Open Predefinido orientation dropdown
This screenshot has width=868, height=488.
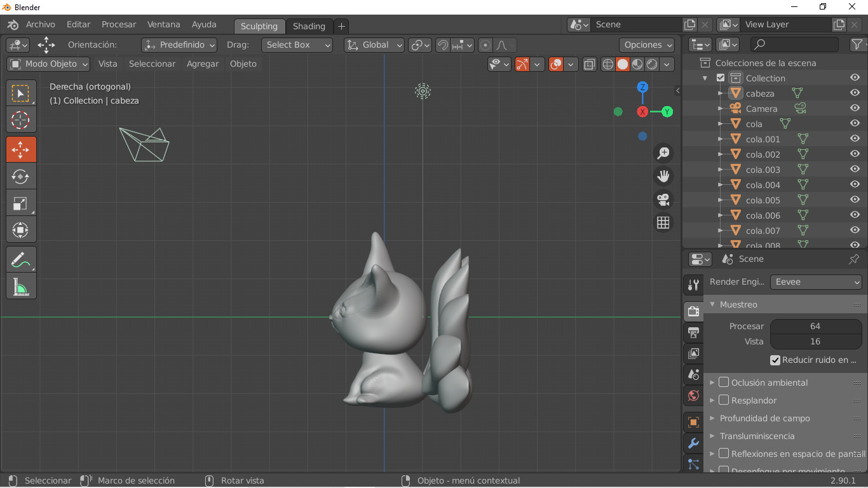pos(179,45)
